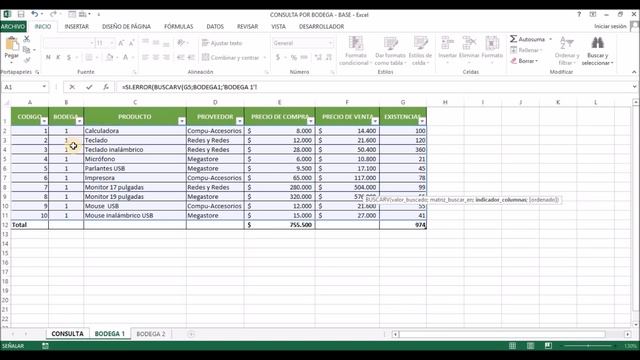
Task: Open PRECIO DE VENTA filter dropdown
Action: click(375, 121)
